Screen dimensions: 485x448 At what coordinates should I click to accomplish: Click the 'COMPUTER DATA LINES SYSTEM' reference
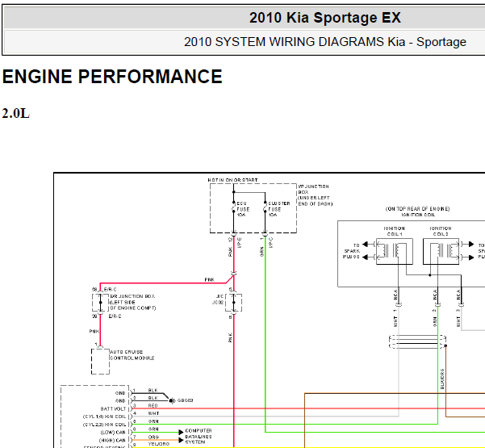(199, 436)
